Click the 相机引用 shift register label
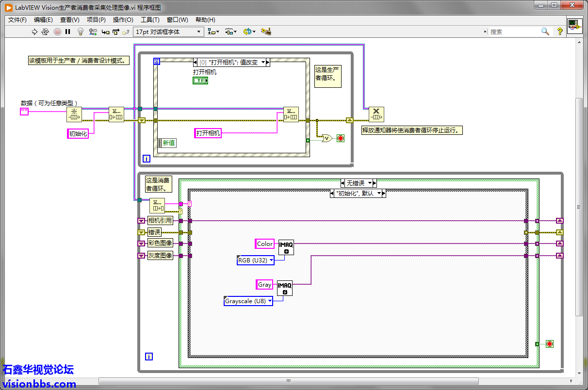 tap(160, 221)
